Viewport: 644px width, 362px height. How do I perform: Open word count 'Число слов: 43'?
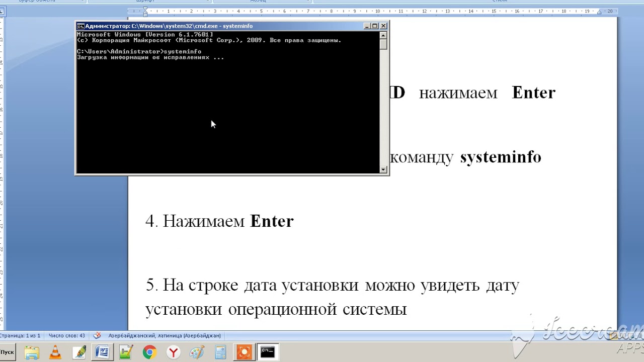pos(67,335)
